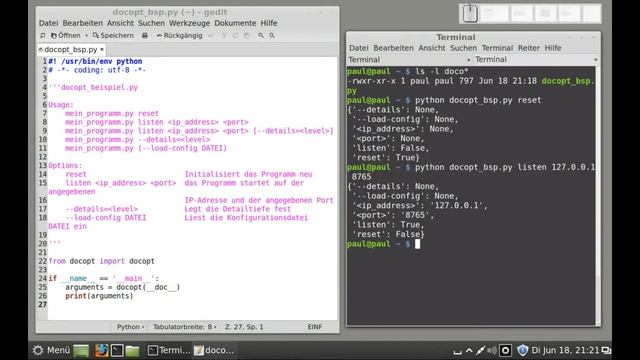Open the Ansicht menu in Terminal window
This screenshot has width=640, height=360.
pos(431,48)
